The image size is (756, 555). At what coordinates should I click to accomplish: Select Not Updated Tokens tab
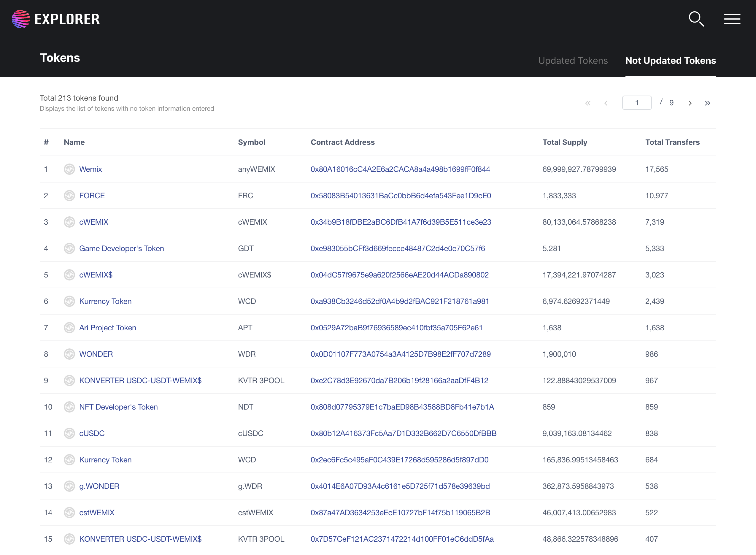[x=670, y=61]
